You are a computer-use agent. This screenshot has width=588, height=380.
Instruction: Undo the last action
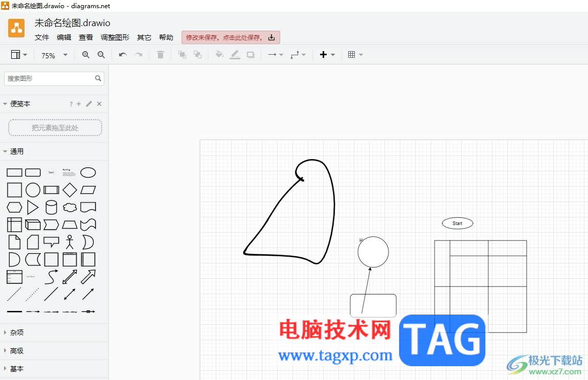pyautogui.click(x=123, y=55)
